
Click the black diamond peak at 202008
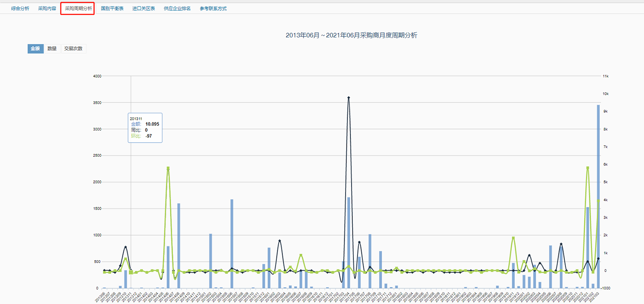[x=561, y=244]
